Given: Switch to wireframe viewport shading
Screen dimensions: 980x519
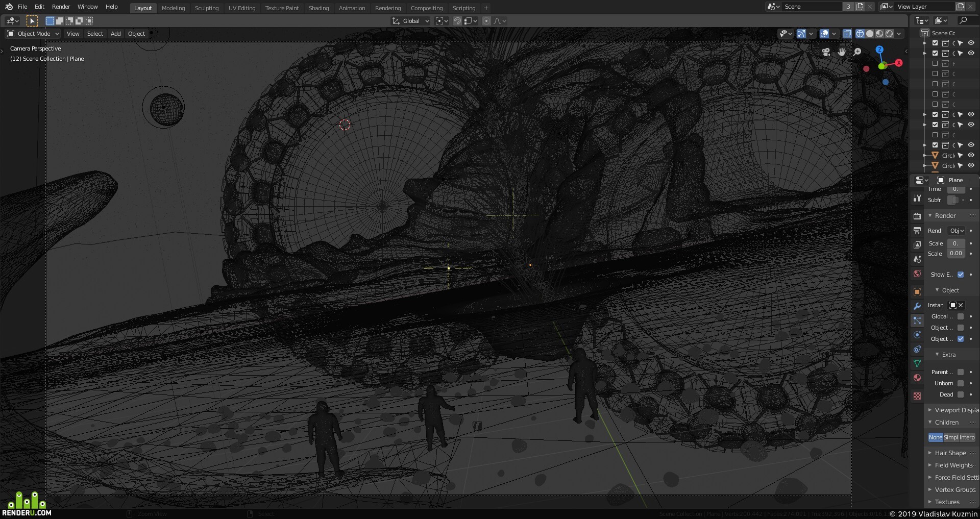Looking at the screenshot, I should tap(860, 34).
